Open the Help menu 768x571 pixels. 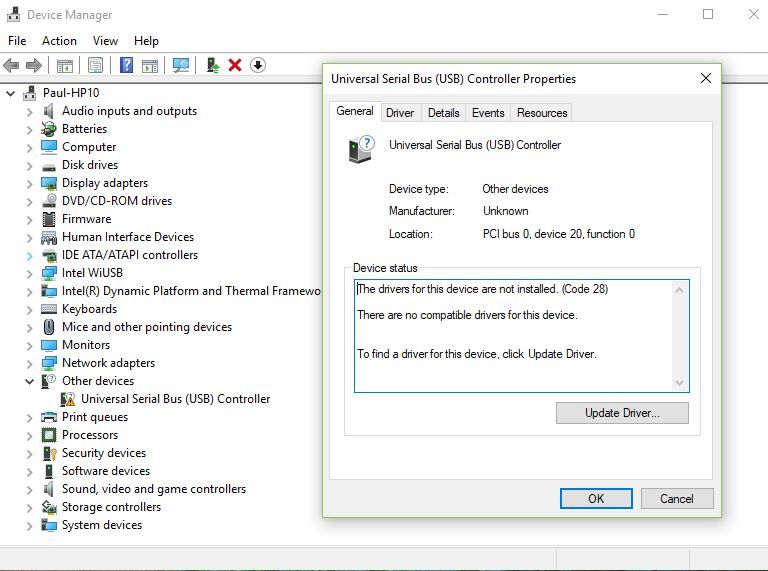146,41
